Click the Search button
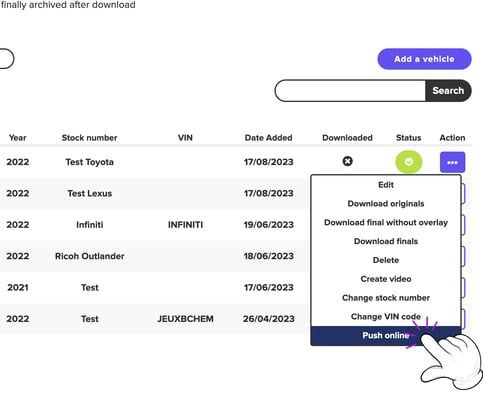The height and width of the screenshot is (396, 483). coord(448,91)
